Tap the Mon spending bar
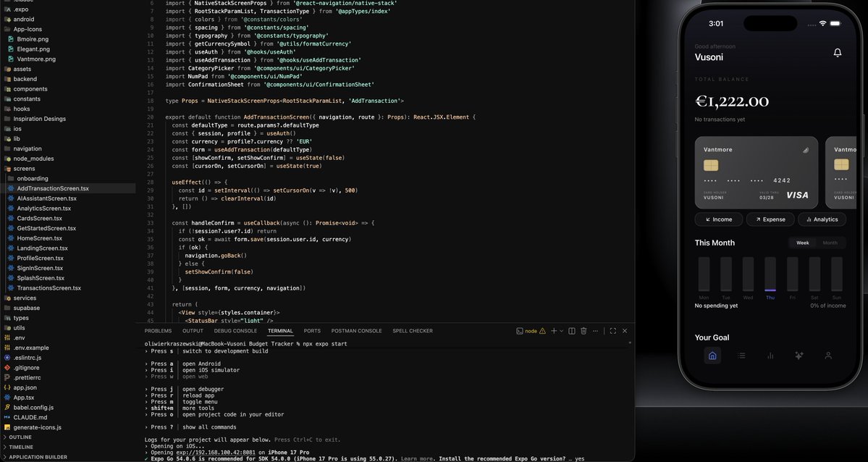This screenshot has height=462, width=868. pyautogui.click(x=704, y=274)
